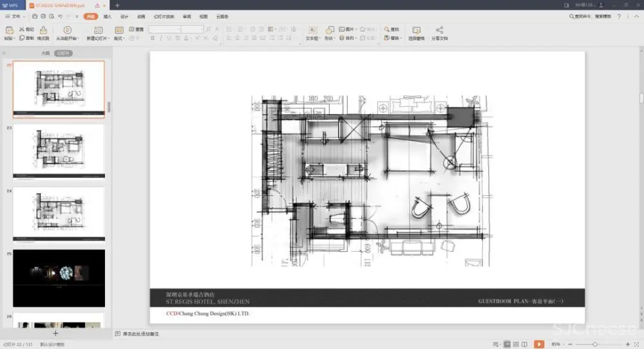Insert a text box (文本框)

pyautogui.click(x=312, y=30)
